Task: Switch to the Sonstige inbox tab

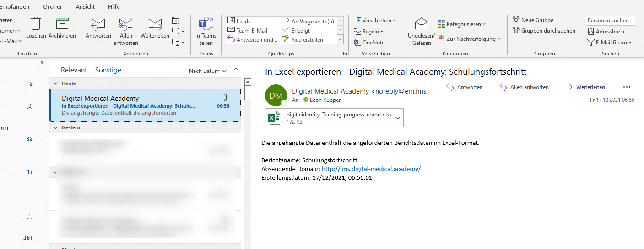Action: (108, 70)
